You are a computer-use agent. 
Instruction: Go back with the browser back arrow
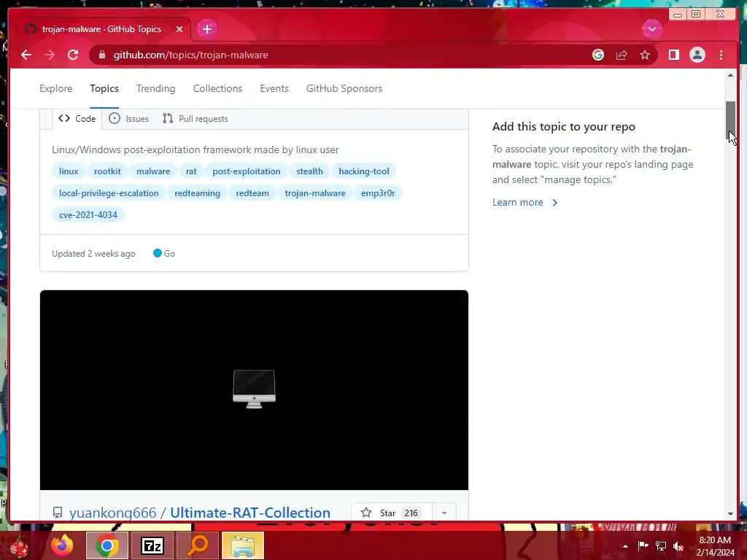pyautogui.click(x=26, y=55)
